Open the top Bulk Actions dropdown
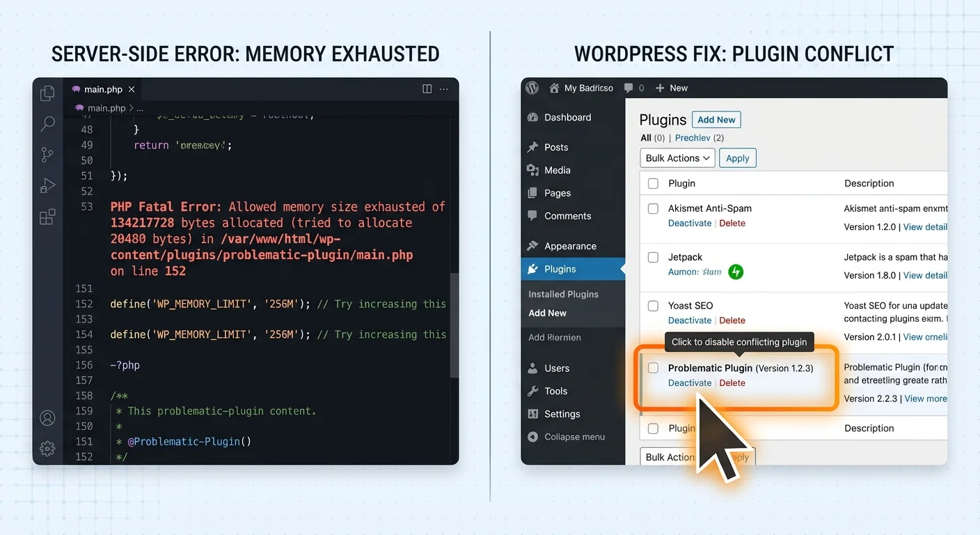Viewport: 980px width, 535px height. pos(677,158)
